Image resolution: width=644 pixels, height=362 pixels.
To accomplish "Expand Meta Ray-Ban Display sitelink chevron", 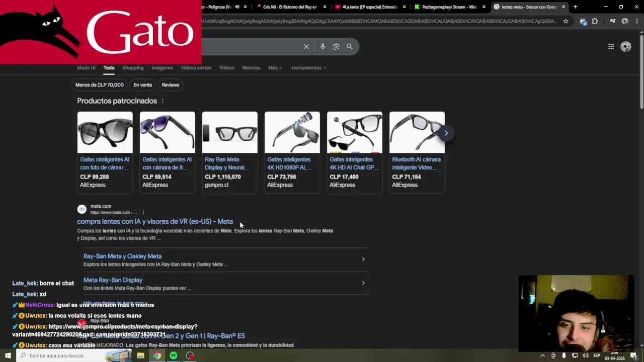I will tap(363, 283).
